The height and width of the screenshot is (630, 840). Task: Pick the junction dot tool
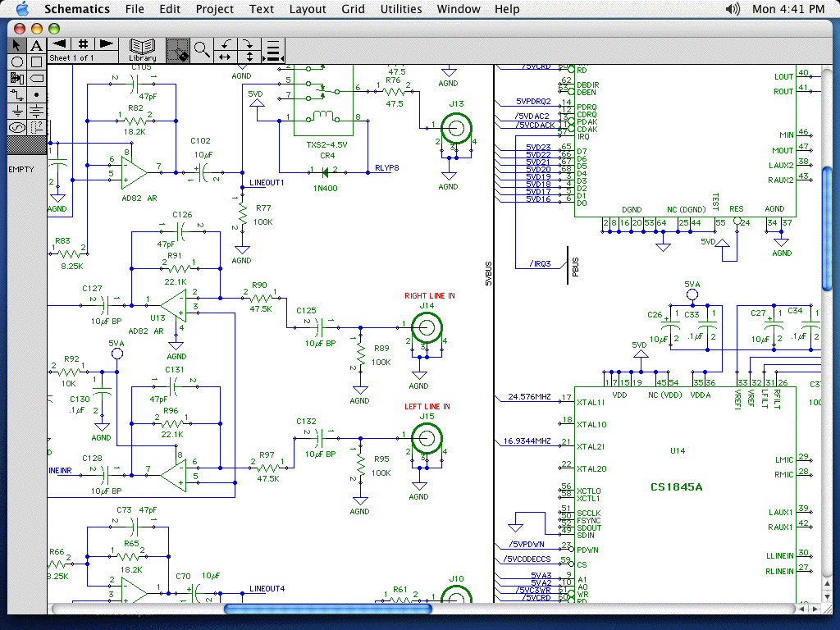point(36,94)
